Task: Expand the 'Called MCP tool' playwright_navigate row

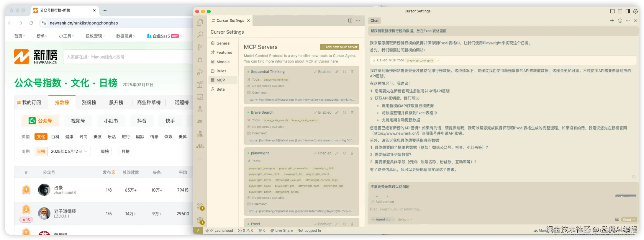Action: pyautogui.click(x=503, y=60)
